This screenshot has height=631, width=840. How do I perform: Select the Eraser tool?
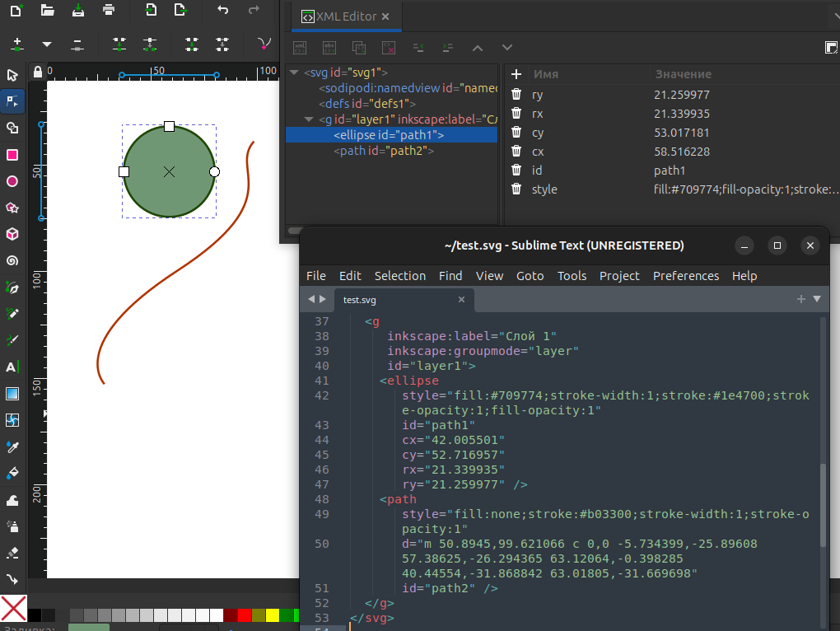(12, 553)
